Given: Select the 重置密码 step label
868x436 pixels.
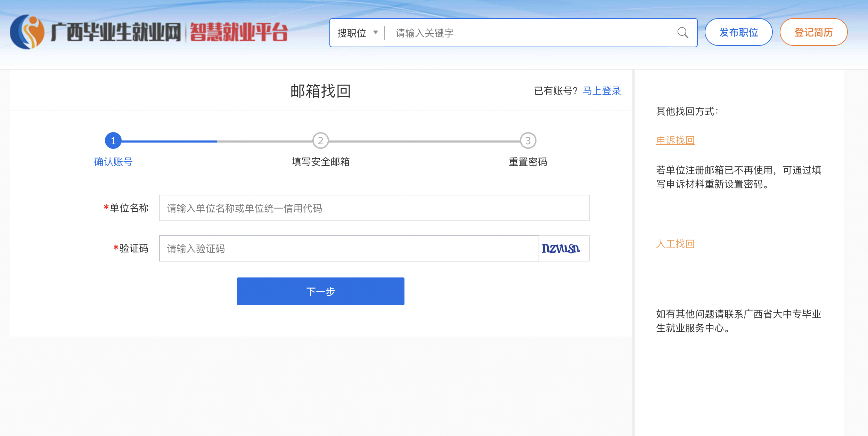Looking at the screenshot, I should 528,162.
